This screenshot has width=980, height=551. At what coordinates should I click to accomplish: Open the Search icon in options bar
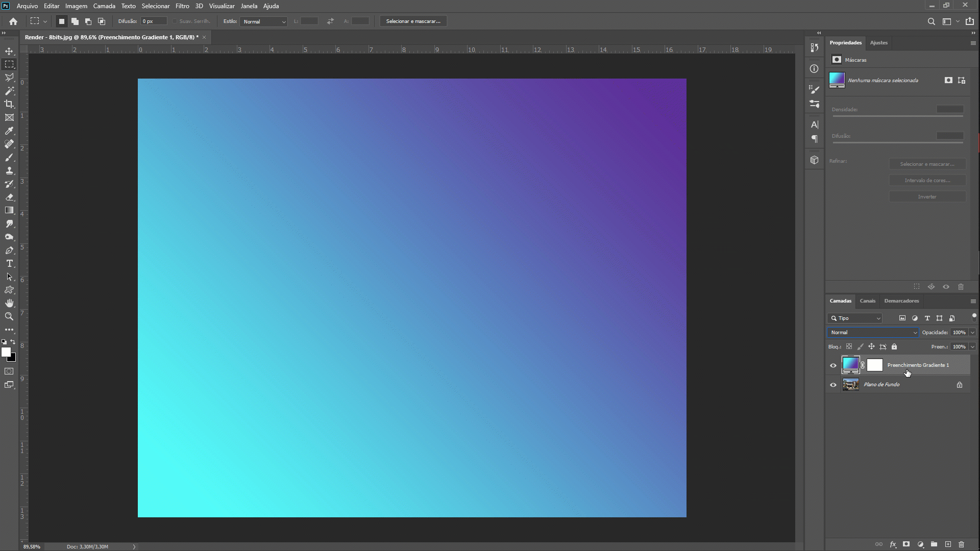point(931,21)
